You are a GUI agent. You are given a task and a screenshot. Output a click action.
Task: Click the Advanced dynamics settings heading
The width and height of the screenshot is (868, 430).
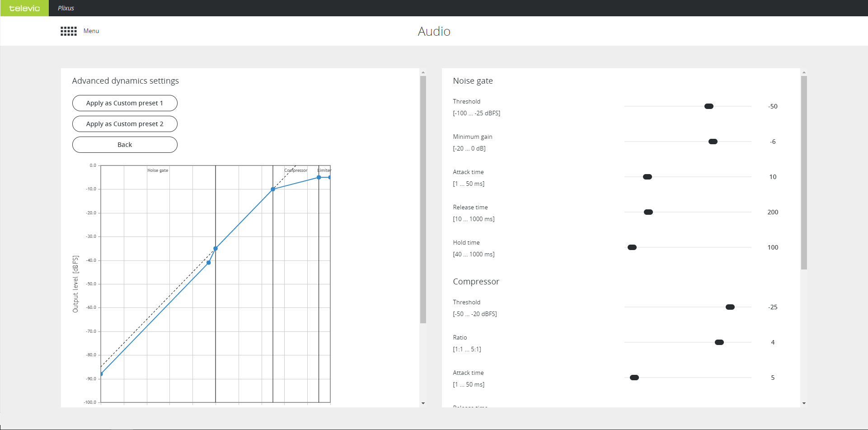(125, 81)
